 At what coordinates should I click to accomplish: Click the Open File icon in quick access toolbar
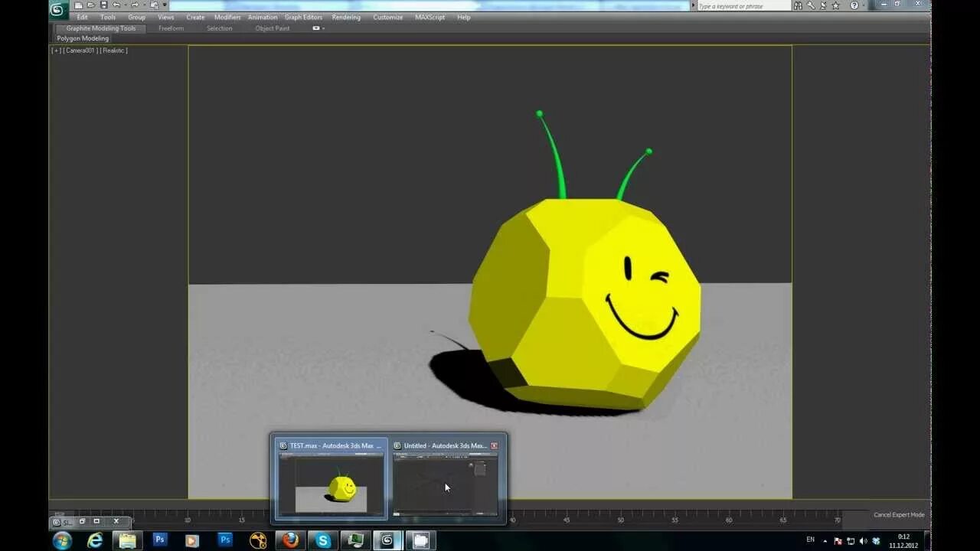point(90,5)
